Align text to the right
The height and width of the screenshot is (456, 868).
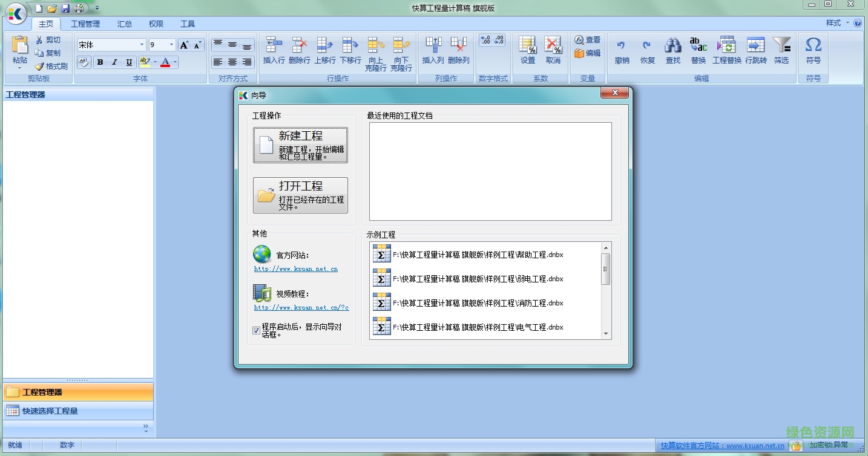(x=247, y=62)
